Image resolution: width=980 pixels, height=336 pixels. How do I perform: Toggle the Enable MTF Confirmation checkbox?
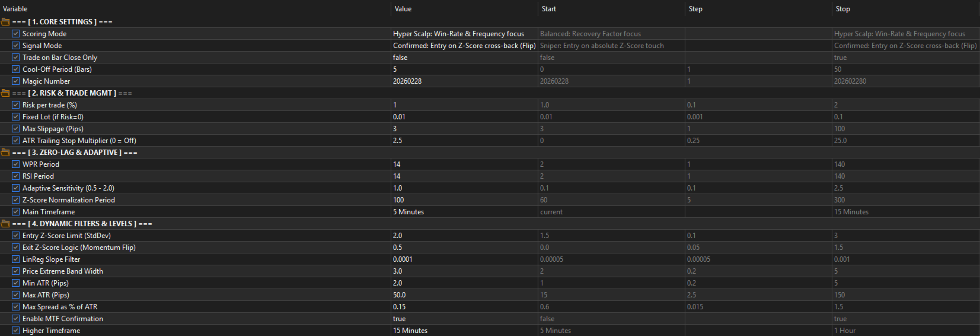point(16,319)
